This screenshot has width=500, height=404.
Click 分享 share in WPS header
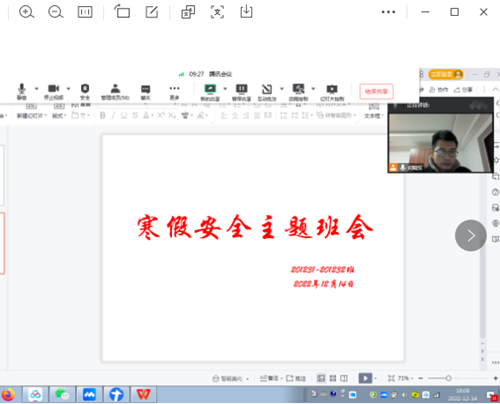(463, 89)
